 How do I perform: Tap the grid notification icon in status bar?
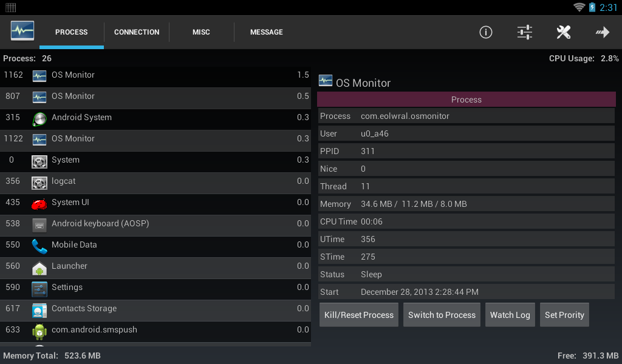click(x=11, y=7)
